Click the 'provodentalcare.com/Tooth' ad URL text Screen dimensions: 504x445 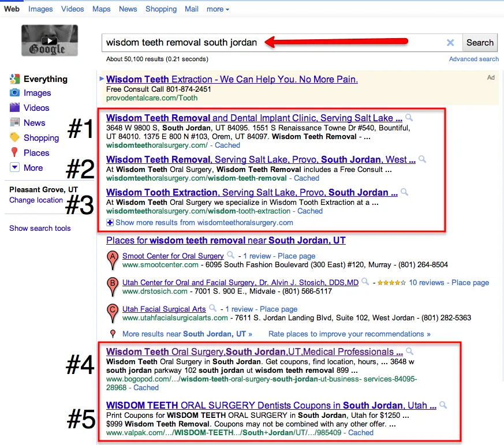coord(152,98)
